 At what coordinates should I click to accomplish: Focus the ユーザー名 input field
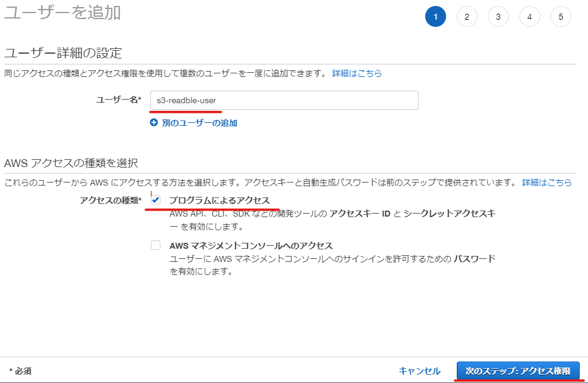point(284,100)
